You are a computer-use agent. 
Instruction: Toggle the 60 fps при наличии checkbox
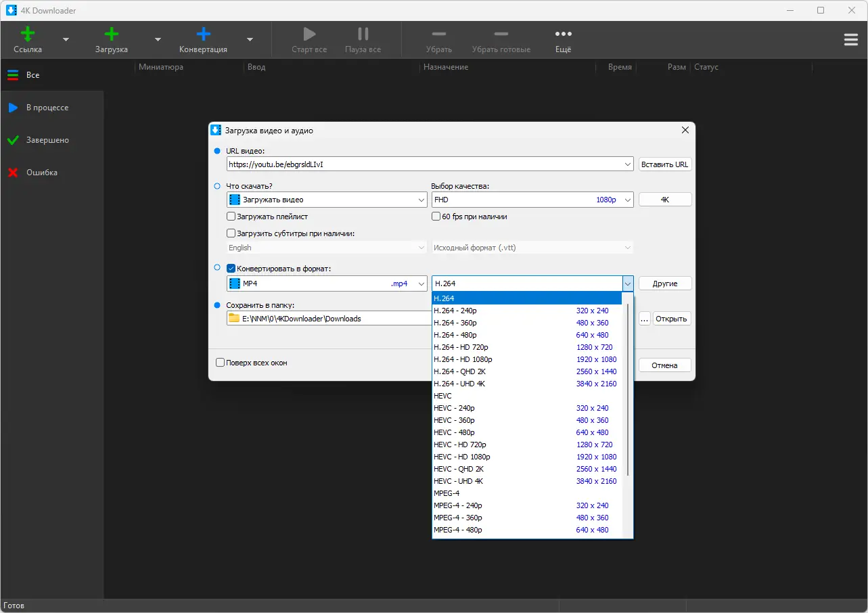click(x=436, y=217)
